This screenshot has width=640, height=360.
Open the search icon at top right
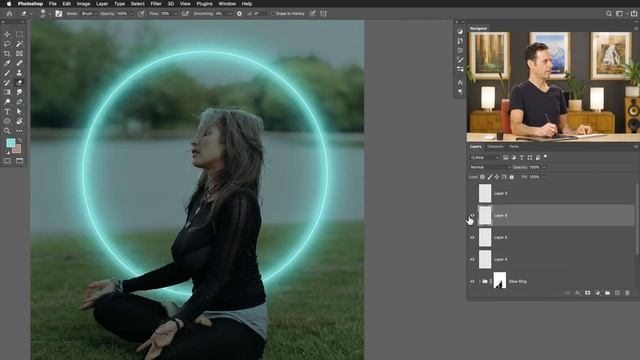[x=609, y=13]
